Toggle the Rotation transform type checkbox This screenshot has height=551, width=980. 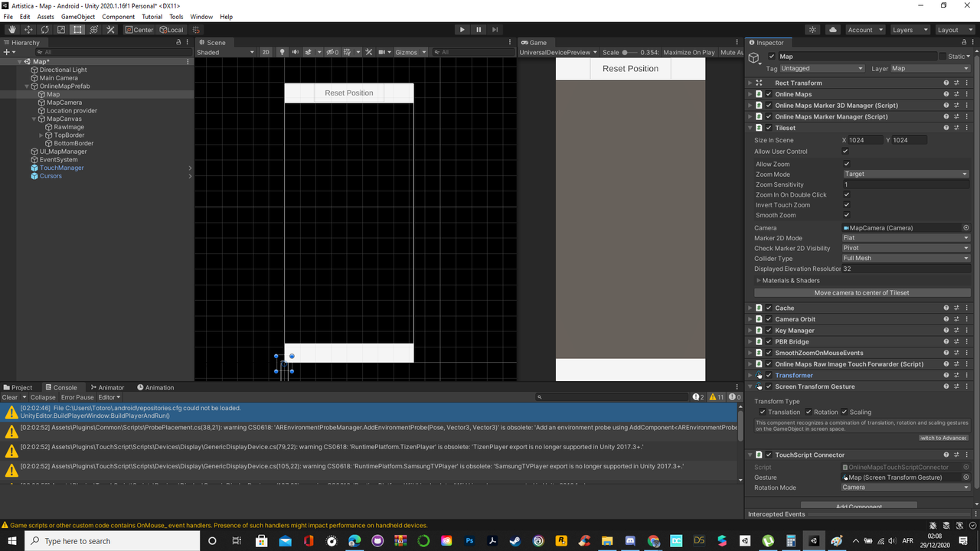(808, 412)
